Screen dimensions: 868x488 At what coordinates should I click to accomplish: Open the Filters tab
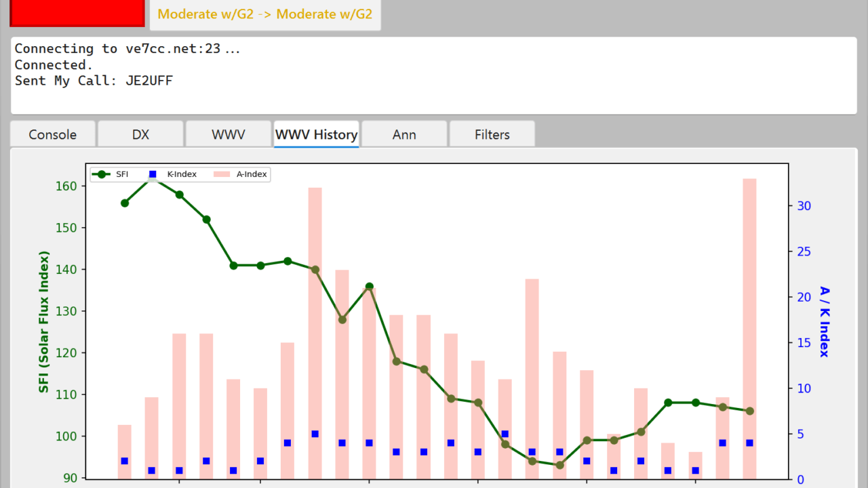pos(492,134)
